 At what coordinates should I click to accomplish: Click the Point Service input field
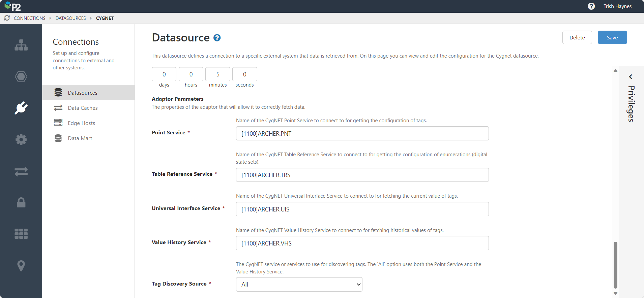[362, 134]
